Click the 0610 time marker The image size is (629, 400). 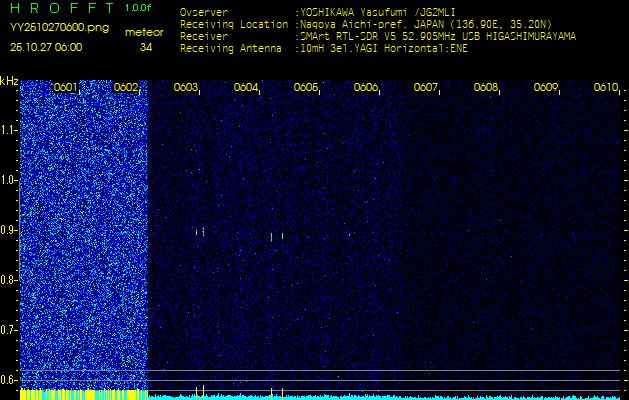click(x=606, y=87)
